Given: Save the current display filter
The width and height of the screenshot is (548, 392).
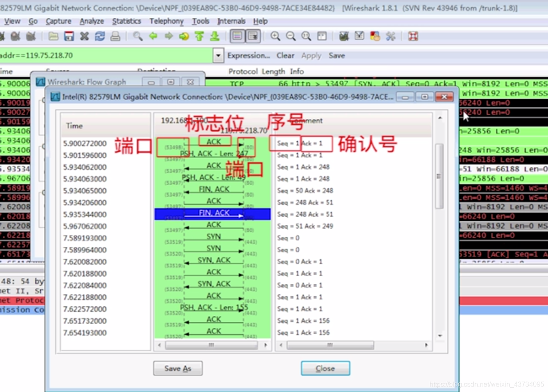Looking at the screenshot, I should tap(336, 56).
